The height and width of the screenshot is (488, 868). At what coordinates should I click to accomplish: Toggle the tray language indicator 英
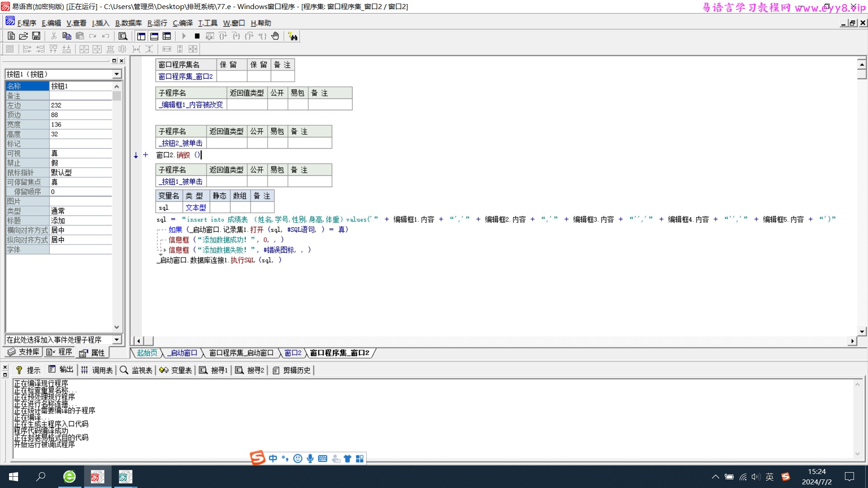pos(770,477)
